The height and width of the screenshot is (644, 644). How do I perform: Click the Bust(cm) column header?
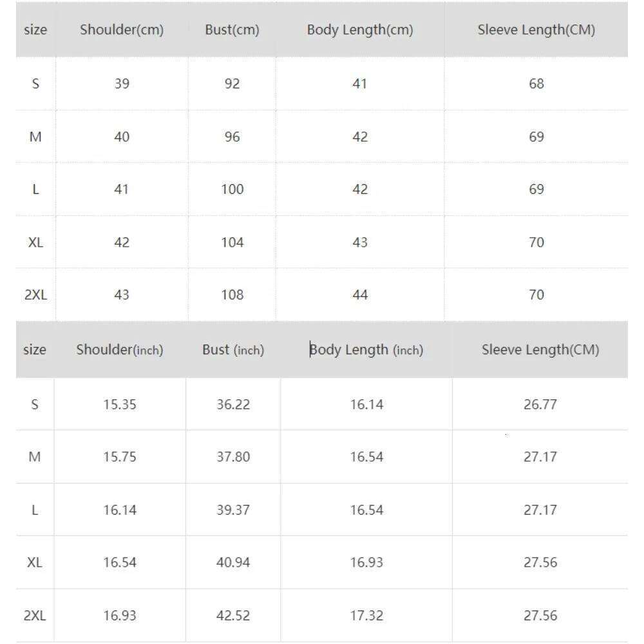232,30
